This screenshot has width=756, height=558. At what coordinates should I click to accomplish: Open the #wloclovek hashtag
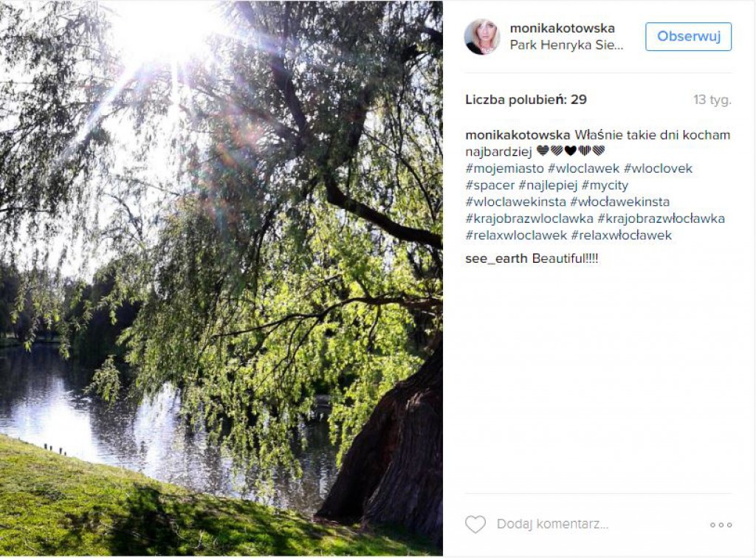click(x=658, y=168)
